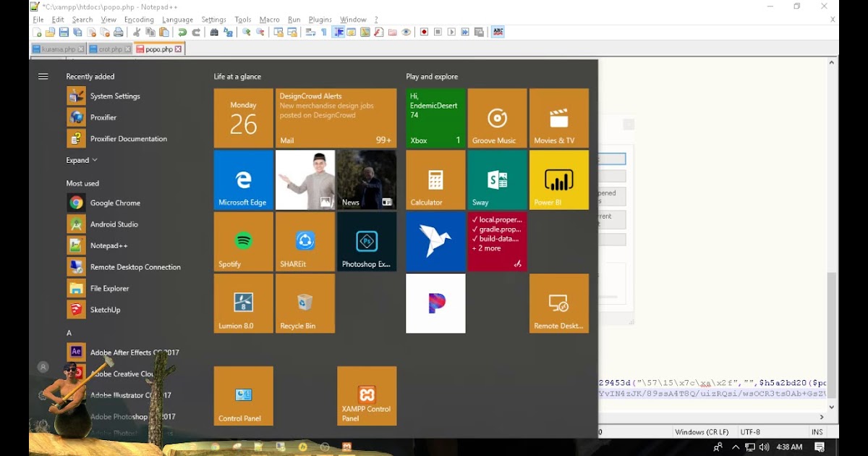The width and height of the screenshot is (868, 456).
Task: Toggle the highlighted Indent guide icon
Action: click(x=339, y=32)
